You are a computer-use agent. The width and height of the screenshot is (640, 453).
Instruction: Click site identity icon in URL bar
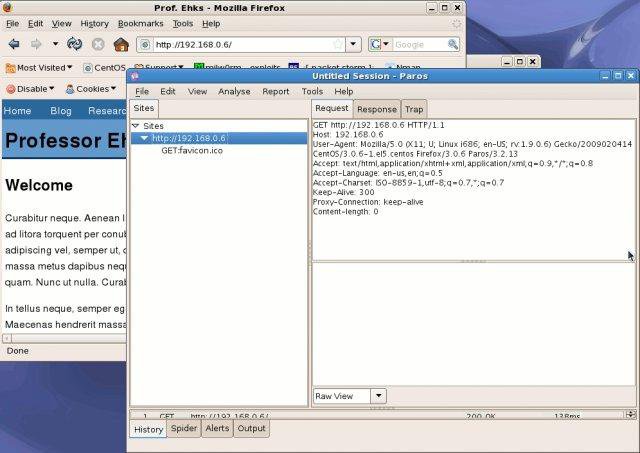coord(145,44)
